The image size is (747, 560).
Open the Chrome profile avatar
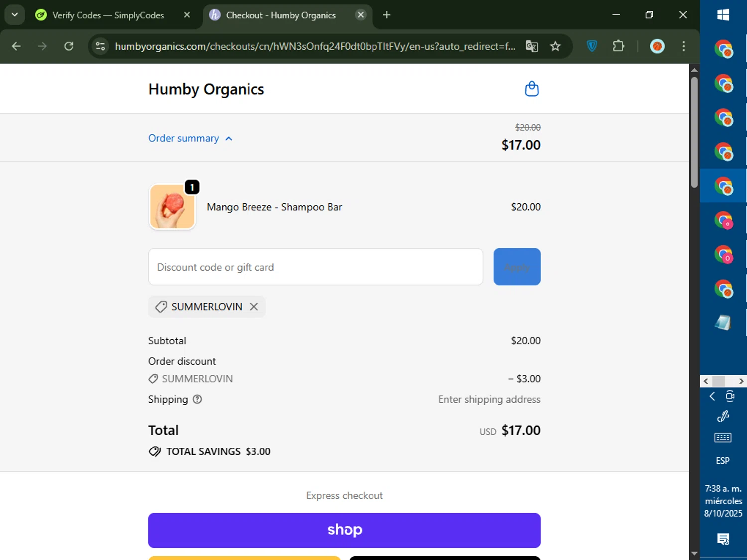tap(657, 46)
